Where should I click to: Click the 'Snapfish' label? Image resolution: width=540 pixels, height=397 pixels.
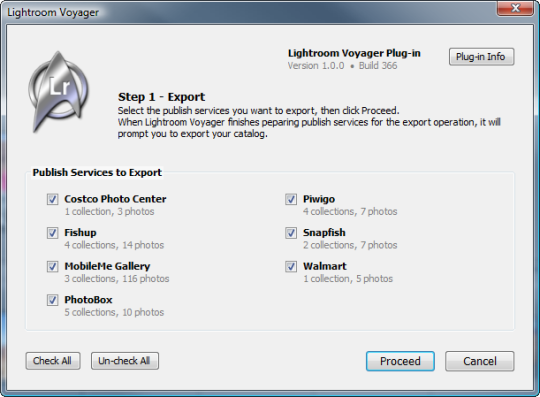click(324, 232)
